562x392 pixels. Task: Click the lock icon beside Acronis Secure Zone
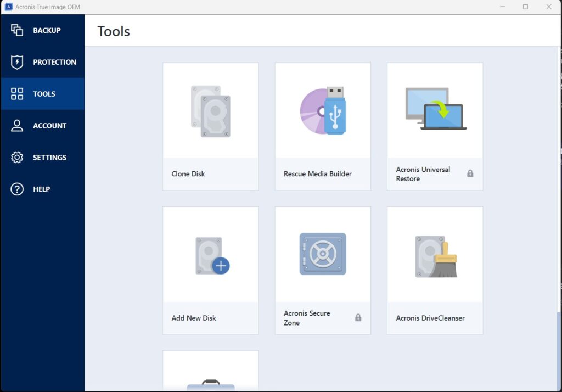(x=358, y=318)
